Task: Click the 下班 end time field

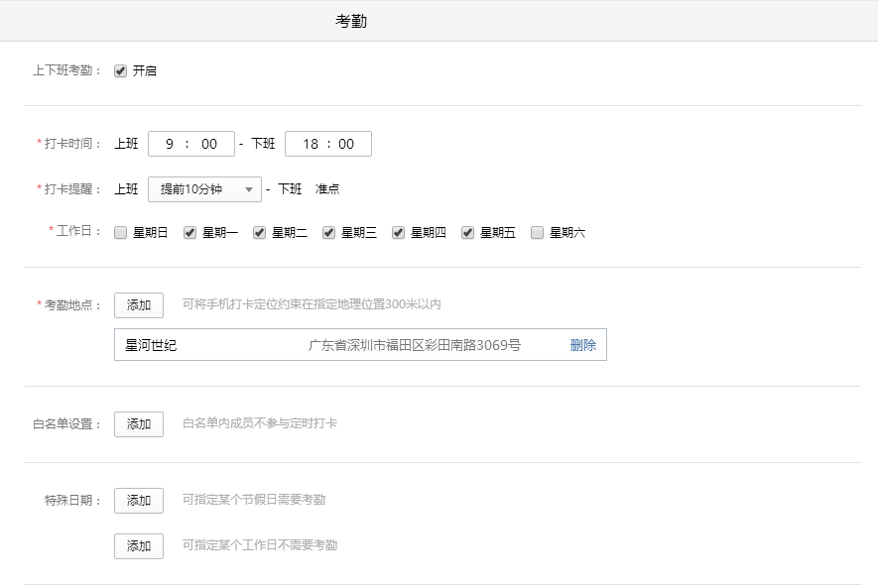Action: tap(328, 144)
